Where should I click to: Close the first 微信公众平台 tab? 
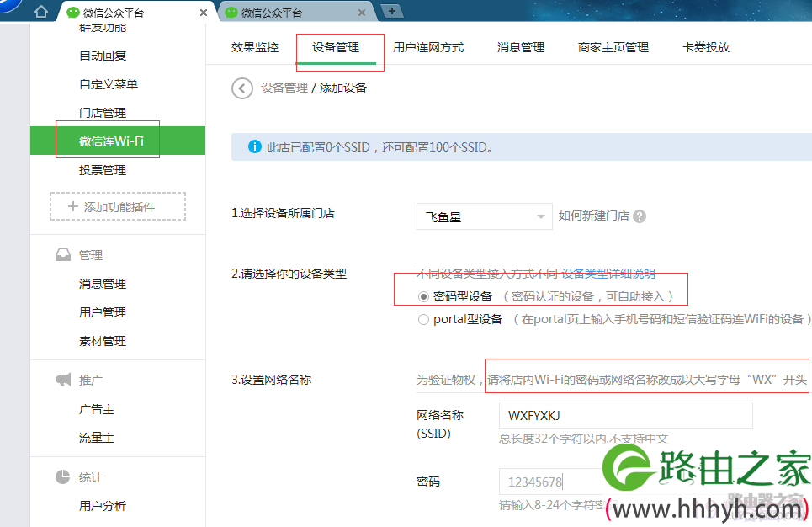(204, 13)
